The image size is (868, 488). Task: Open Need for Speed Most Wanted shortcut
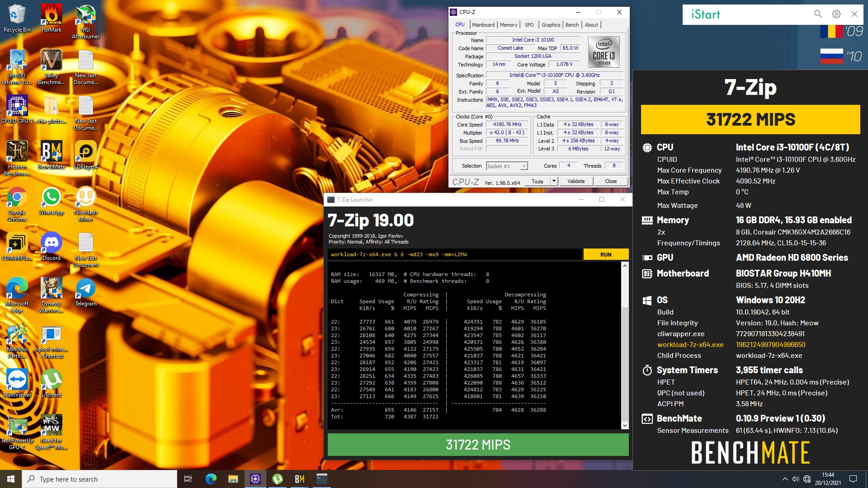coord(52,432)
